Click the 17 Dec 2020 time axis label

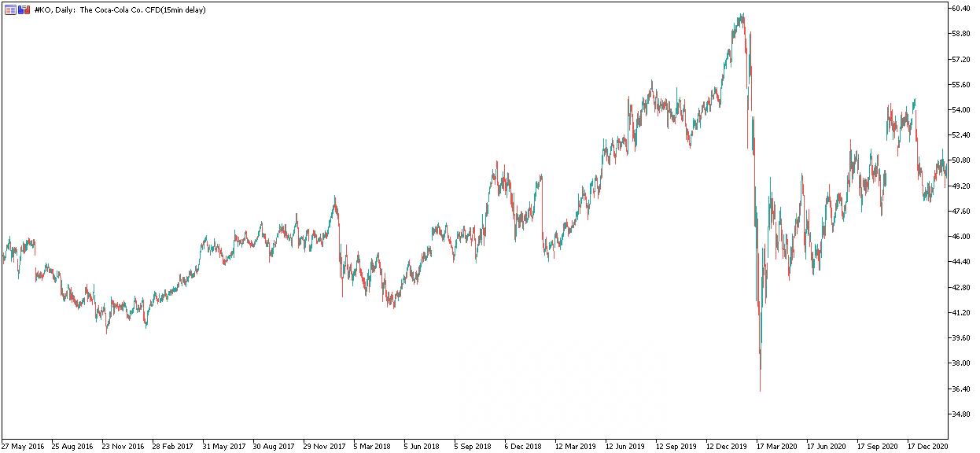[x=928, y=446]
